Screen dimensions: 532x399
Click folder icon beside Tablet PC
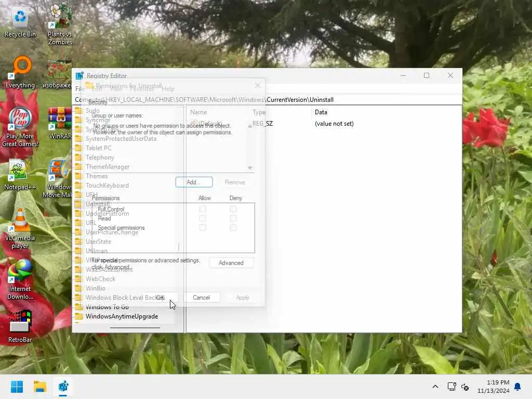[x=79, y=148]
